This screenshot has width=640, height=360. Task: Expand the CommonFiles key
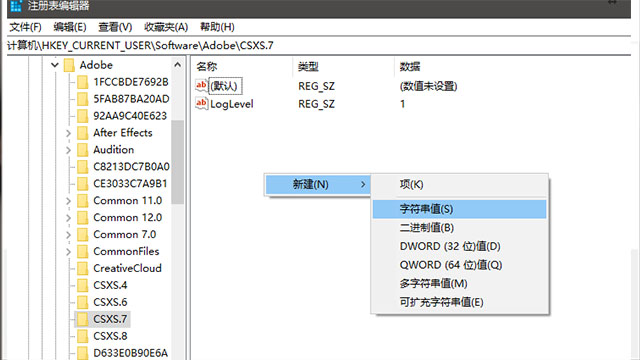[68, 252]
